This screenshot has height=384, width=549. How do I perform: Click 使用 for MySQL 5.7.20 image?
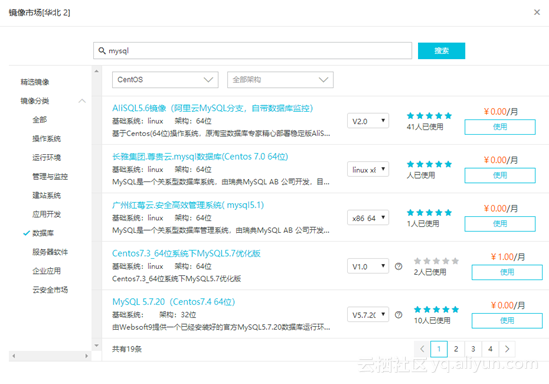[x=507, y=320]
